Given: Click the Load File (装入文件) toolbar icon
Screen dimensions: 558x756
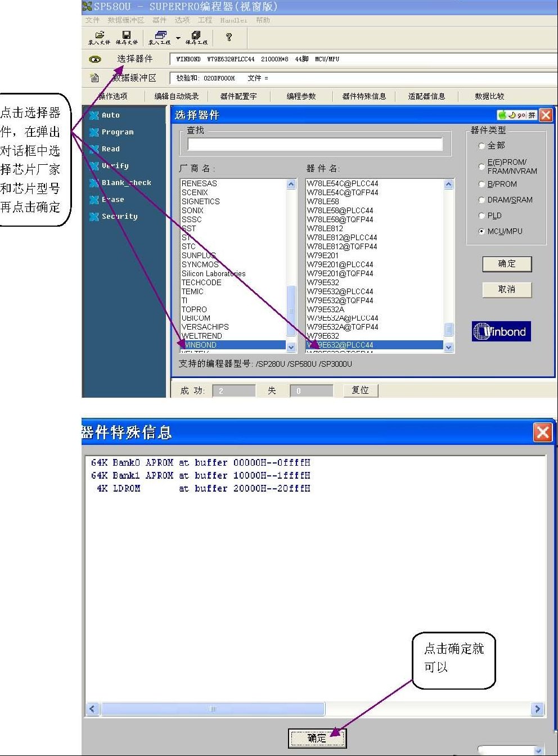Looking at the screenshot, I should point(99,38).
